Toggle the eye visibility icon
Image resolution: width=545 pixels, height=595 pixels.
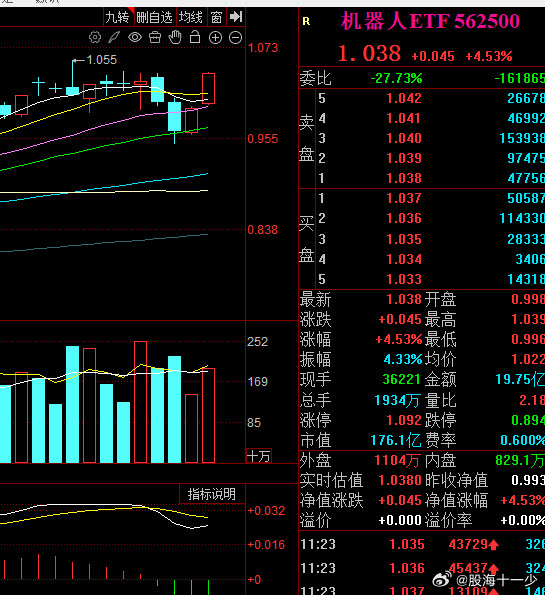click(135, 37)
